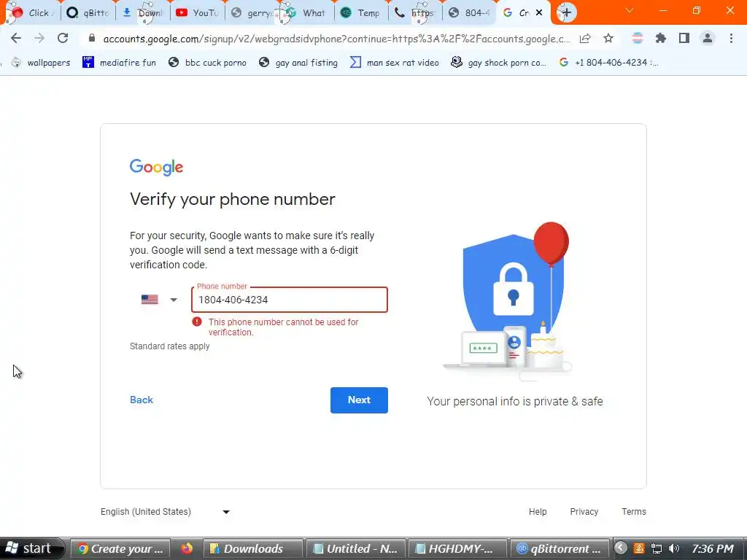747x560 pixels.
Task: Reload the page with the refresh icon
Action: tap(63, 38)
